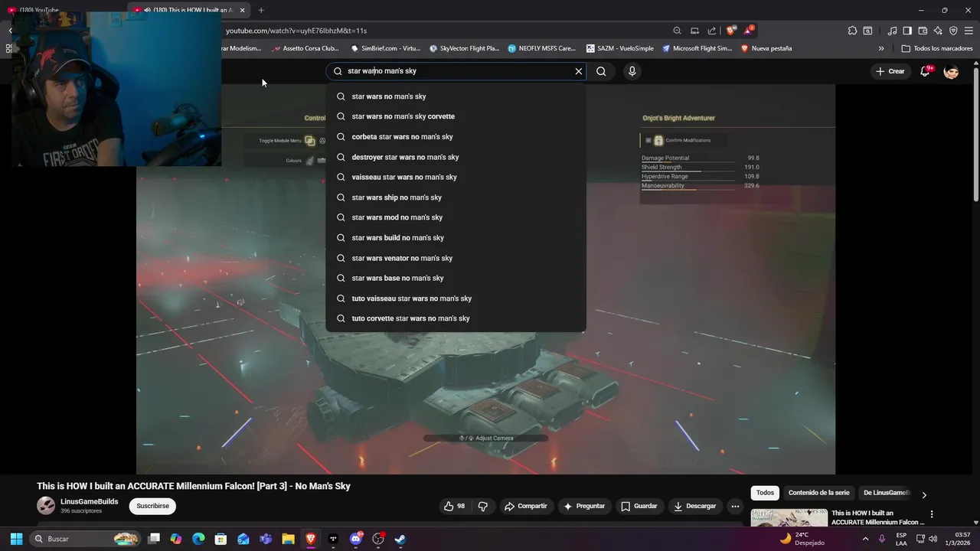The image size is (980, 551).
Task: Open options menu for the recommended video
Action: click(932, 514)
